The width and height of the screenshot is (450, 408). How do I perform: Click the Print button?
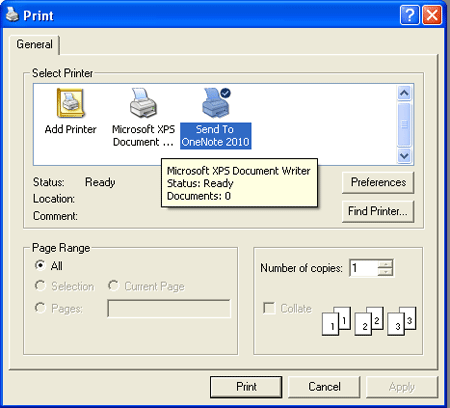point(246,387)
